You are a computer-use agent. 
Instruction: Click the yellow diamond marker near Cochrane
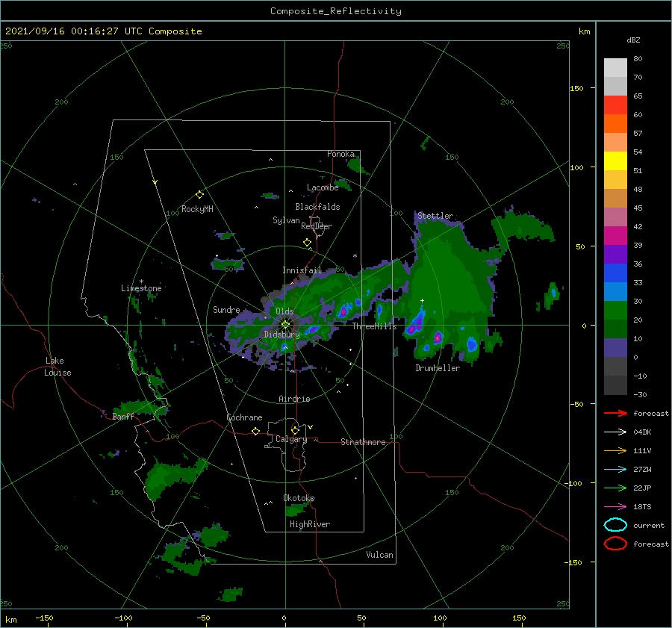255,431
